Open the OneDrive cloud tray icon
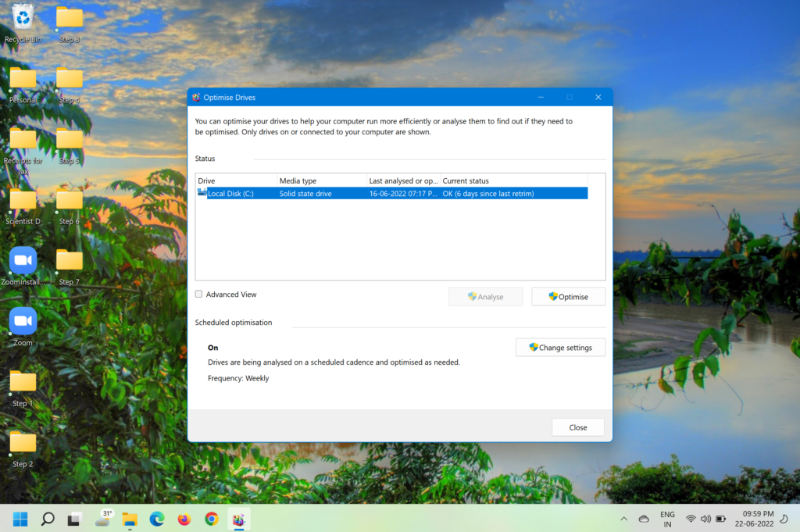The width and height of the screenshot is (800, 532). 644,519
